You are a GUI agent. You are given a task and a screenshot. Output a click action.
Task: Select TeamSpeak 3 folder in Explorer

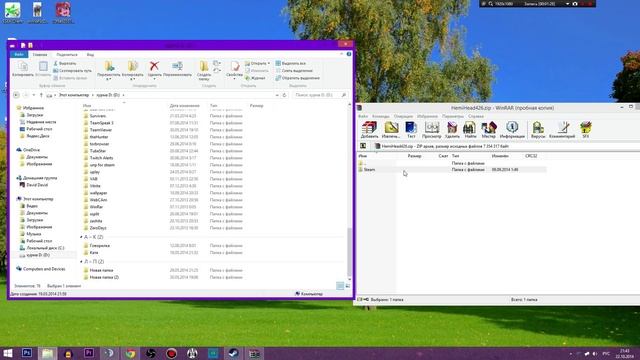click(x=101, y=123)
